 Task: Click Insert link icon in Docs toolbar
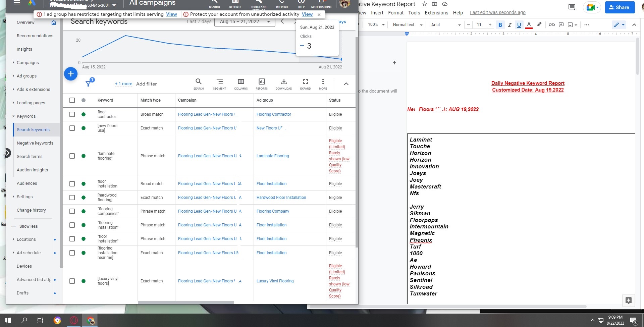551,25
